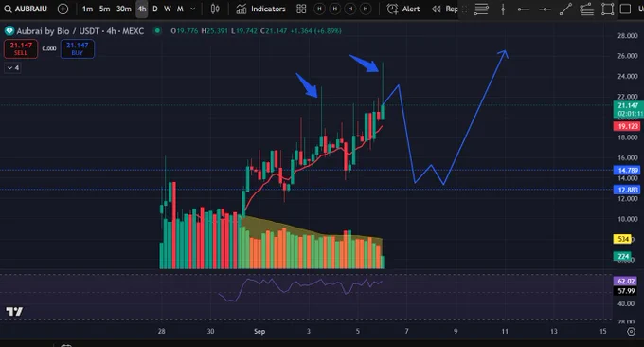Image resolution: width=644 pixels, height=347 pixels.
Task: Select the horizontal line drawing tool
Action: [x=545, y=9]
